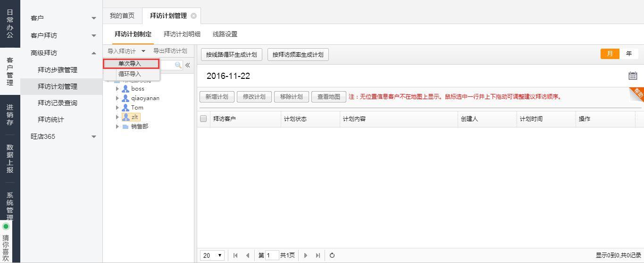Screen dimensions: 644x263
Task: Click the refresh icon in pagination bar
Action: click(332, 255)
